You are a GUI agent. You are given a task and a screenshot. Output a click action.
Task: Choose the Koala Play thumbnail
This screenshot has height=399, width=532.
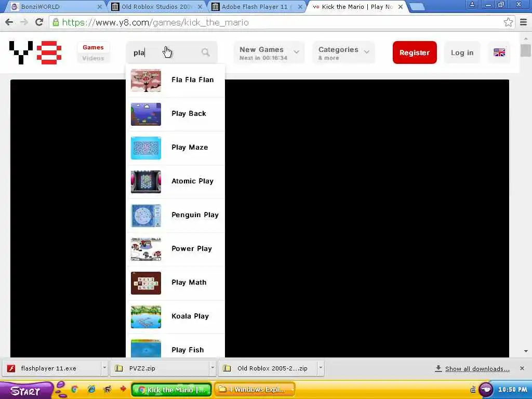[x=146, y=317]
